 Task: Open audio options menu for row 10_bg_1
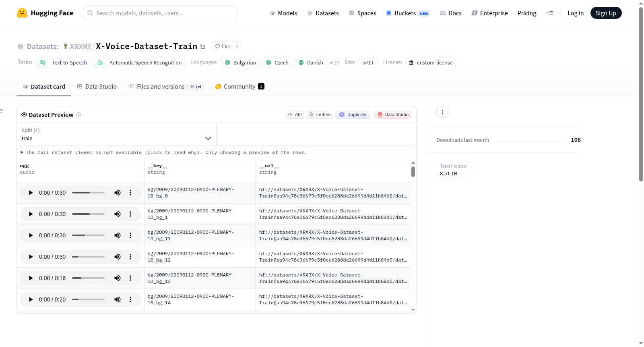coord(130,214)
